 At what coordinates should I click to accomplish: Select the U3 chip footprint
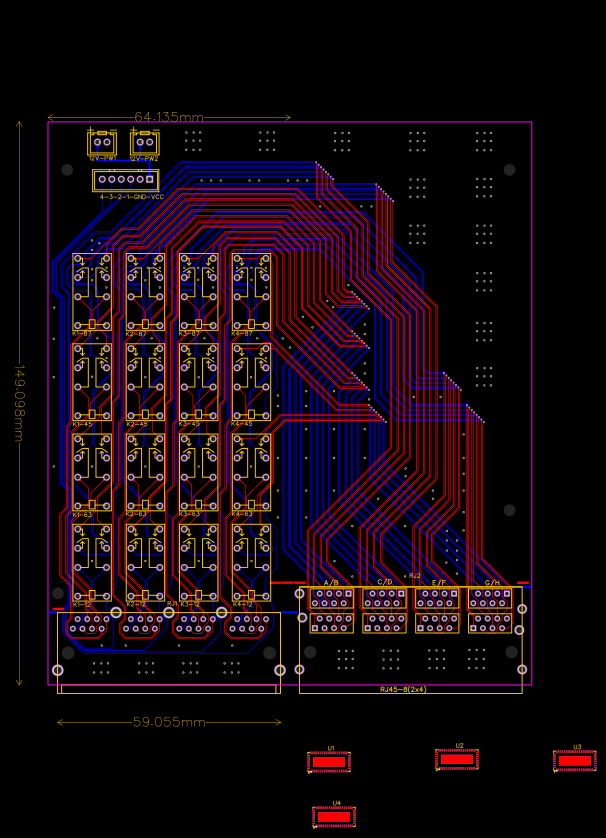pyautogui.click(x=574, y=761)
